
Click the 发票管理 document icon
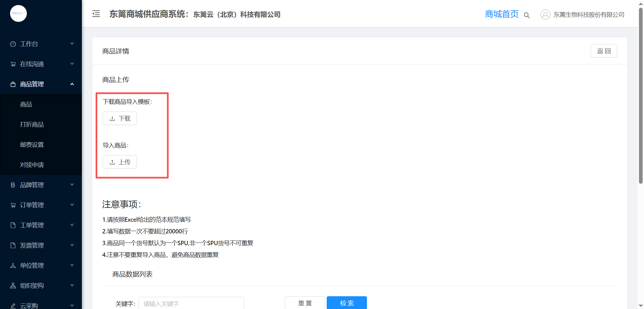click(x=13, y=246)
